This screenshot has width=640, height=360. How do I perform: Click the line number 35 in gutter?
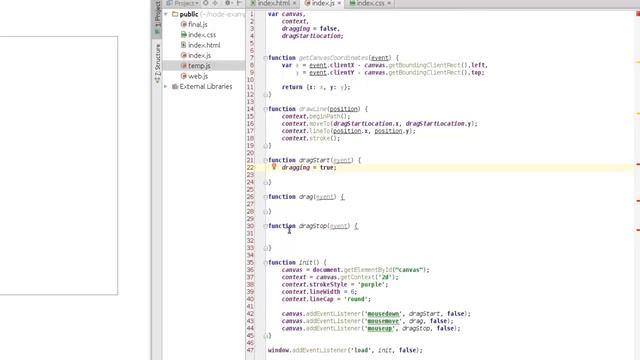coord(250,262)
